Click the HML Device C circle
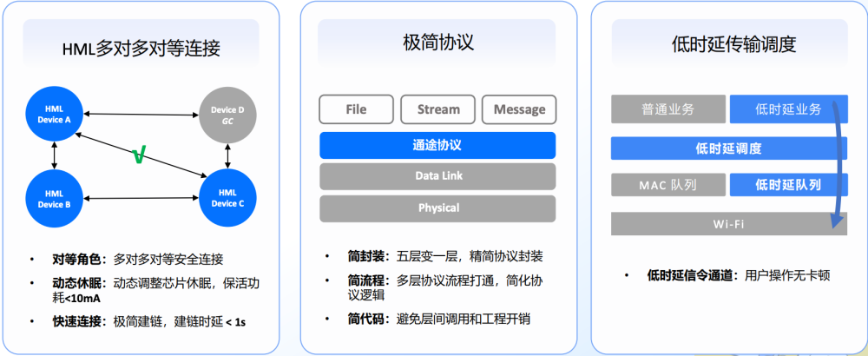868x356 pixels. point(227,198)
